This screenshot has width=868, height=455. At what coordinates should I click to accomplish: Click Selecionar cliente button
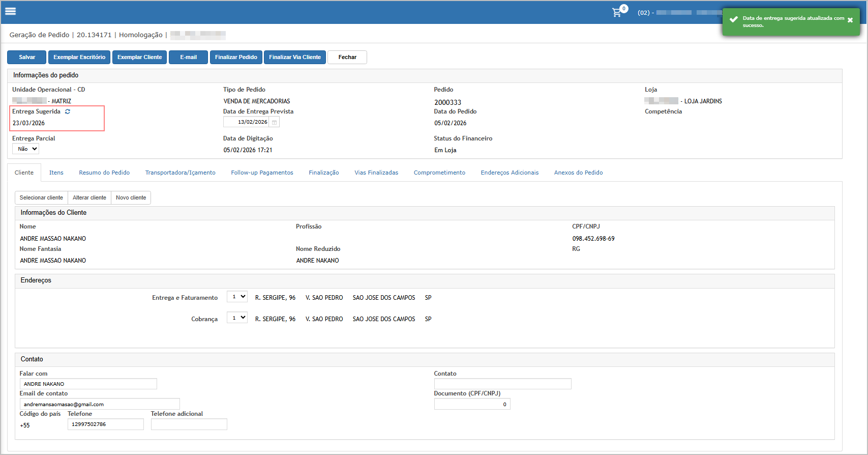pos(41,197)
